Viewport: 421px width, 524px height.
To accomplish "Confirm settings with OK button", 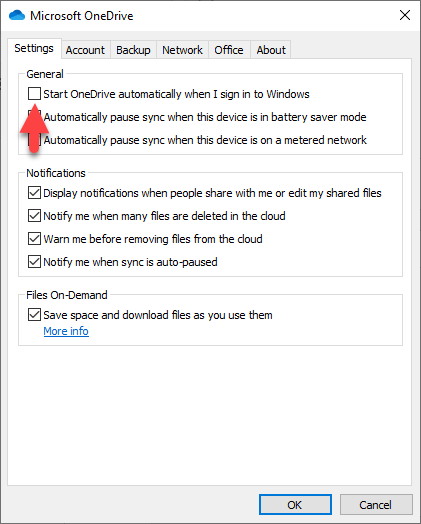I will [295, 505].
